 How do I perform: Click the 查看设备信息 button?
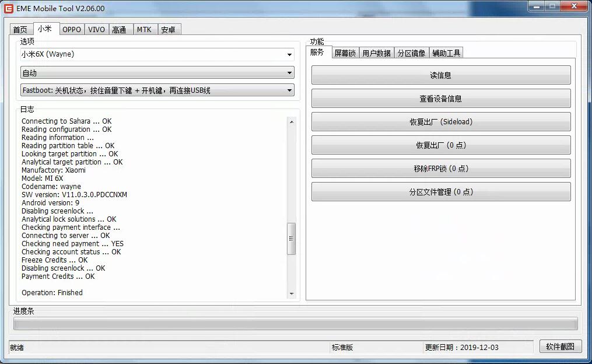pyautogui.click(x=441, y=99)
